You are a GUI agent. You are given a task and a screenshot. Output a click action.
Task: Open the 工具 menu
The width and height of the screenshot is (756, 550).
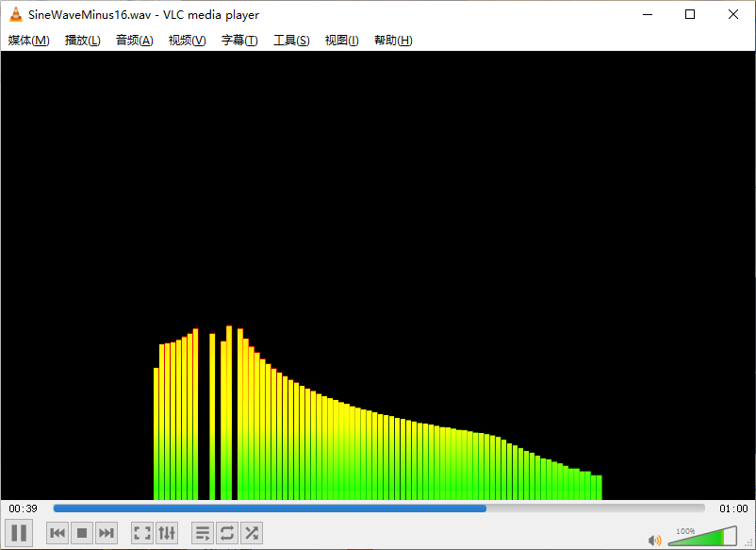(289, 41)
